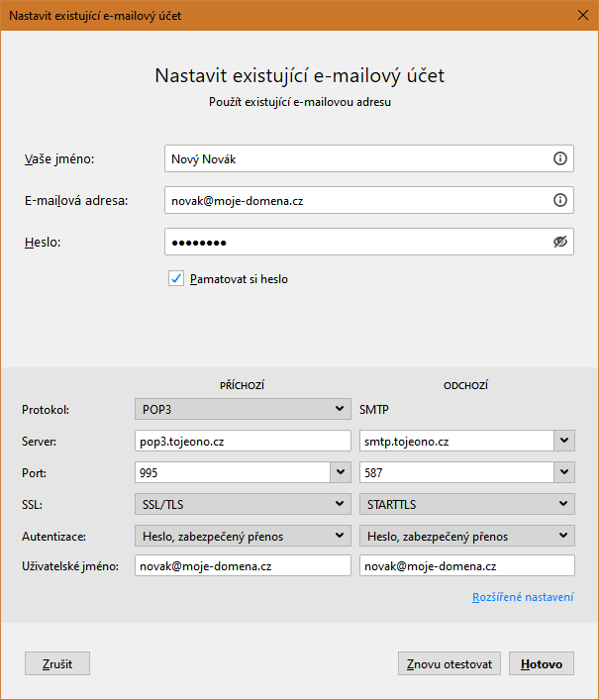
Task: Open the incoming protocol POP3 dropdown
Action: 243,408
